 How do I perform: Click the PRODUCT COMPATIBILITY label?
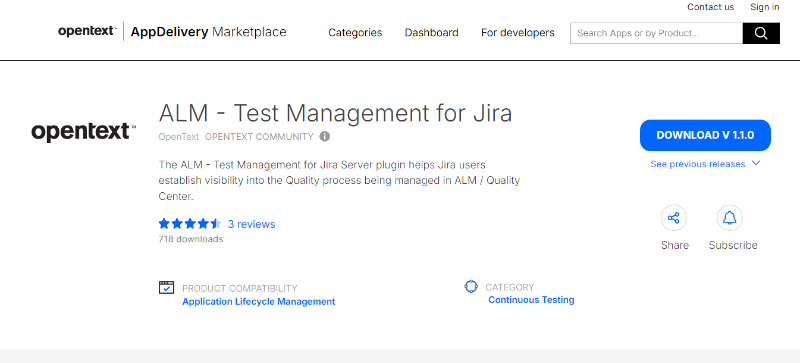coord(240,288)
